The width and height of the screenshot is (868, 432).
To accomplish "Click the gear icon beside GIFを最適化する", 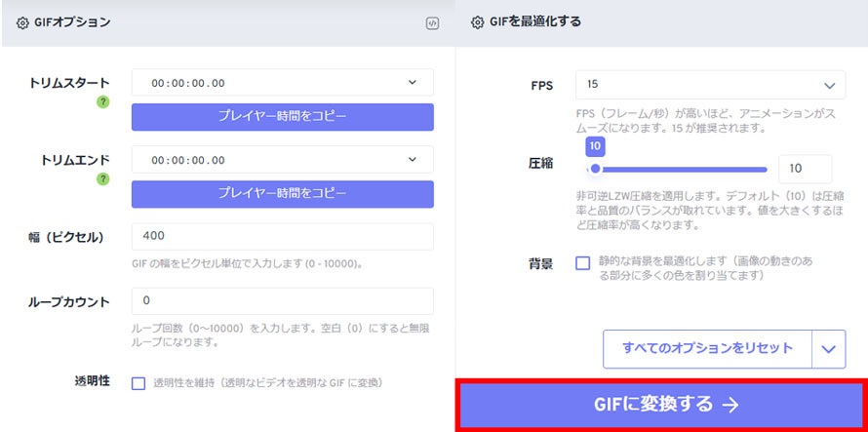I will [477, 22].
